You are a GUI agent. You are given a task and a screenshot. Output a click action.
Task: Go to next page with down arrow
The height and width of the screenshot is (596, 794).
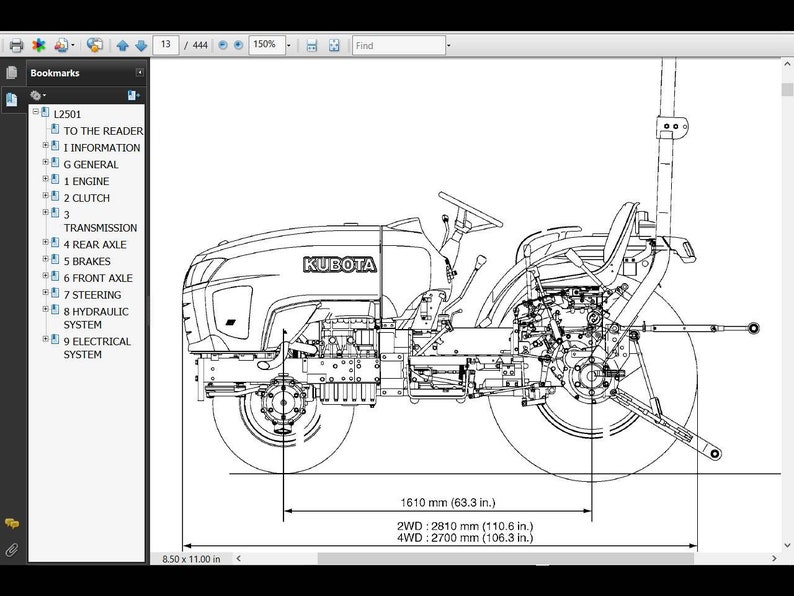pos(141,46)
